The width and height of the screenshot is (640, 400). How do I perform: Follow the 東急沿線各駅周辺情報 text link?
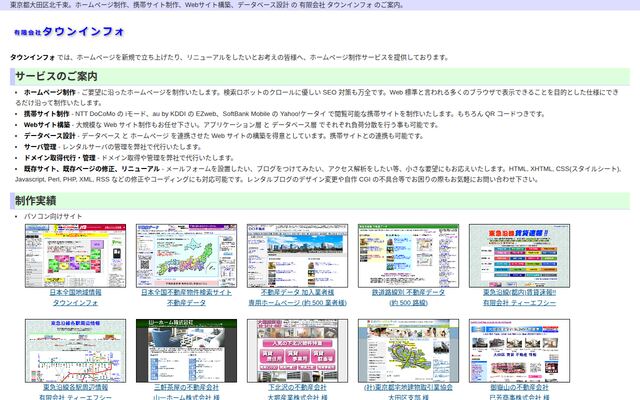(x=76, y=387)
